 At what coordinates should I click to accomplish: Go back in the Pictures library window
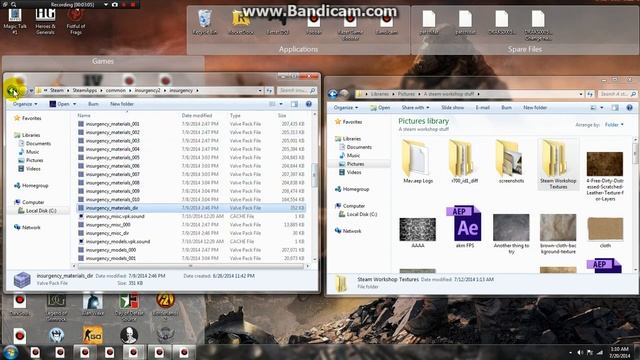tap(333, 94)
